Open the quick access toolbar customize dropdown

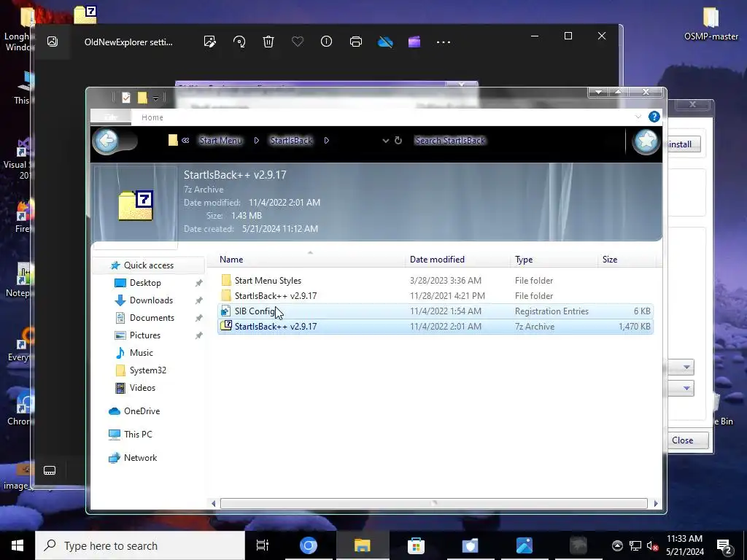155,98
